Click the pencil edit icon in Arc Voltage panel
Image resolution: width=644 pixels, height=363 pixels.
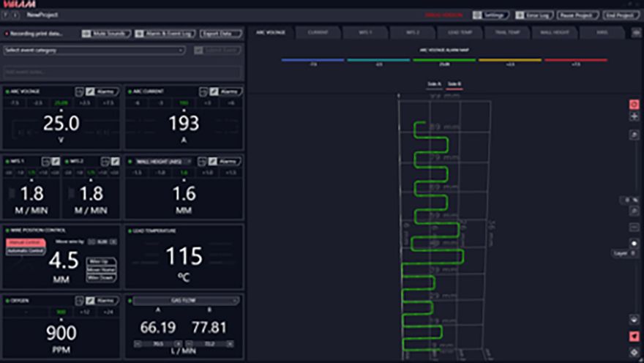90,91
